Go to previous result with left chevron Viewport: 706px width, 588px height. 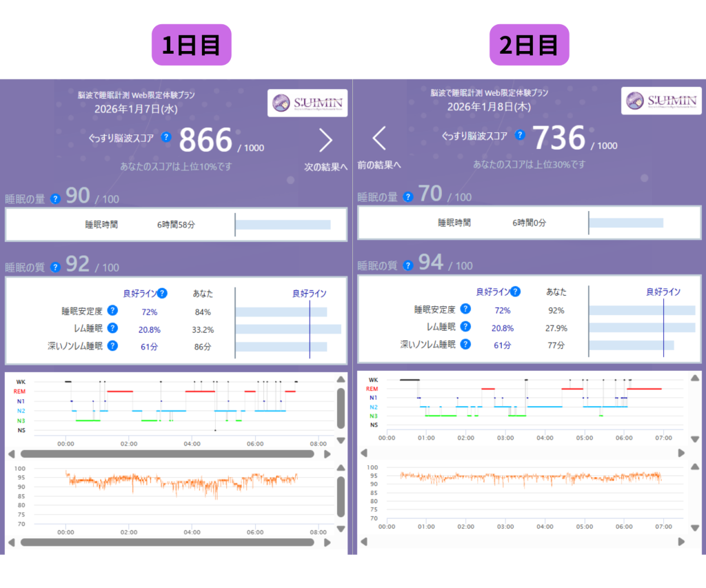point(379,139)
